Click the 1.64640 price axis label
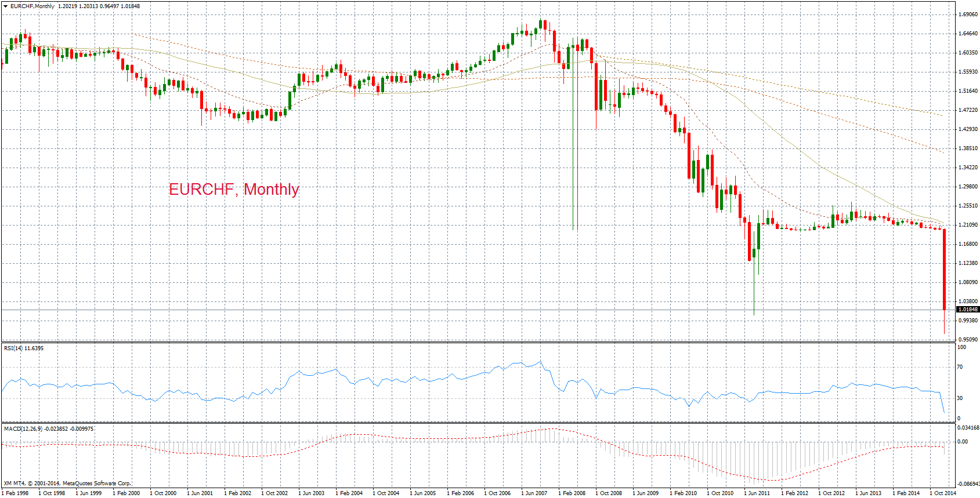The width and height of the screenshot is (980, 498). tap(968, 33)
